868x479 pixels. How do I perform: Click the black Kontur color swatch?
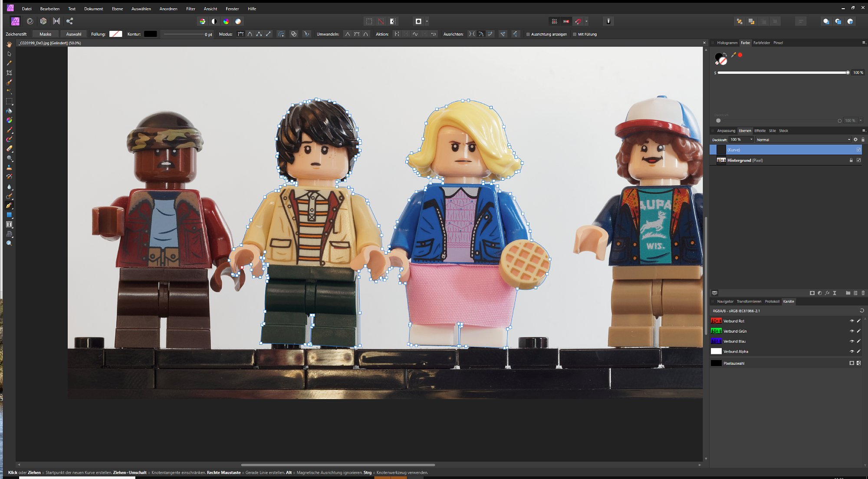[x=150, y=34]
